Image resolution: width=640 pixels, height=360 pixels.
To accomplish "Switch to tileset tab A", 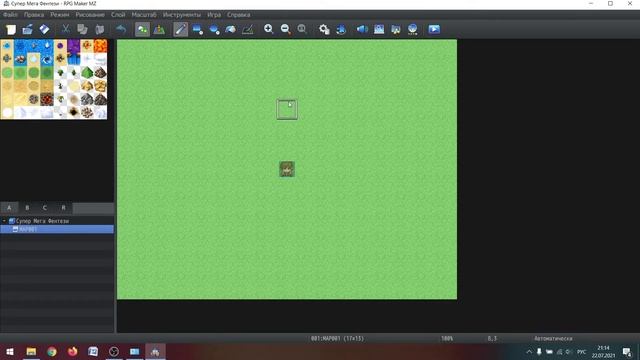I will click(9, 208).
